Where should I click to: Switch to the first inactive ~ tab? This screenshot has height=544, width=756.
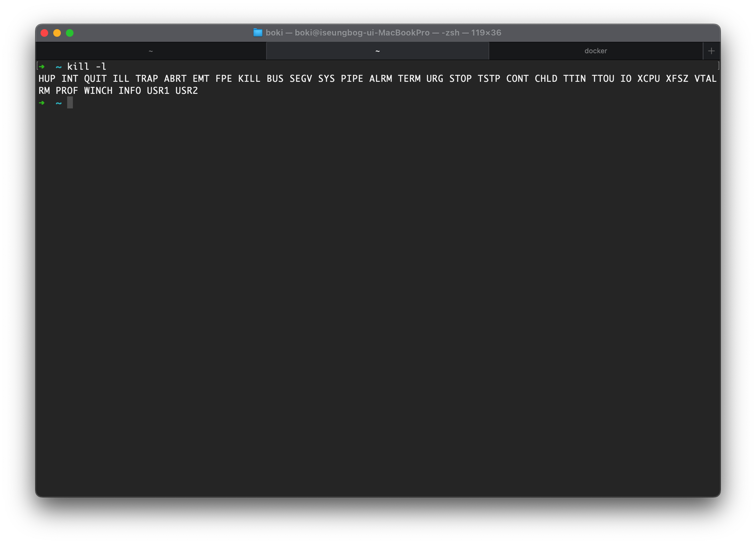pos(151,51)
